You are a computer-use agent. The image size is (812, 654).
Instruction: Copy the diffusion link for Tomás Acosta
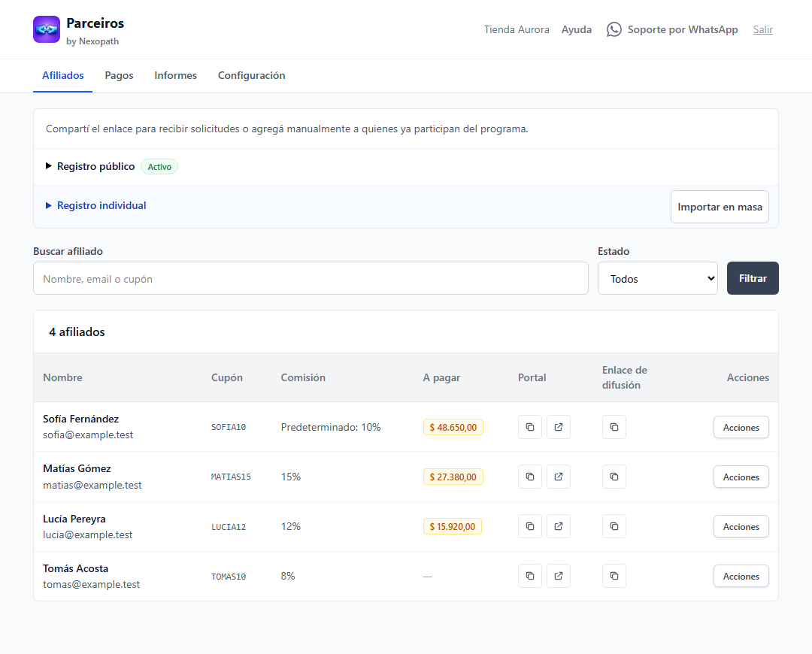tap(614, 577)
